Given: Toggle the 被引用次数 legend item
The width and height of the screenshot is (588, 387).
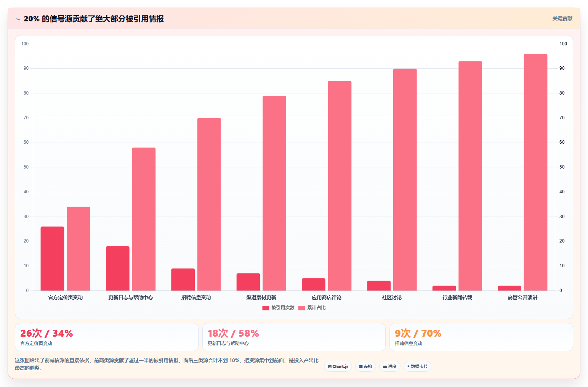Looking at the screenshot, I should (279, 308).
